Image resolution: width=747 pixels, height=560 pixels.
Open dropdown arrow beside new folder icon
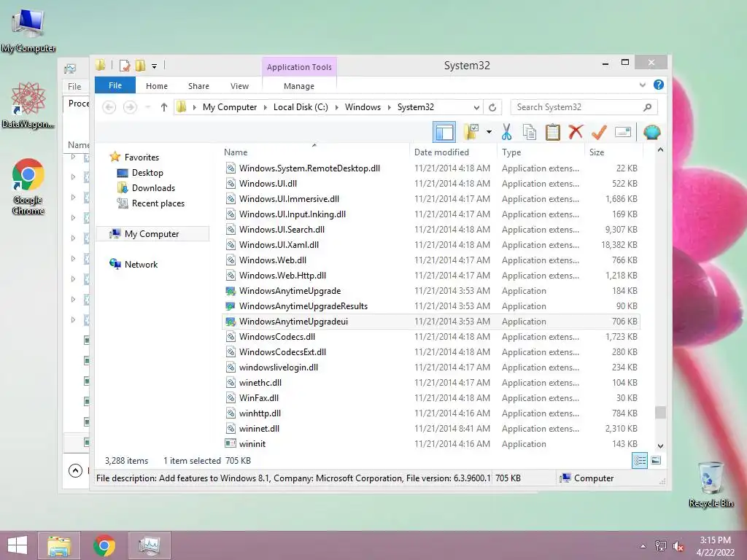[489, 132]
